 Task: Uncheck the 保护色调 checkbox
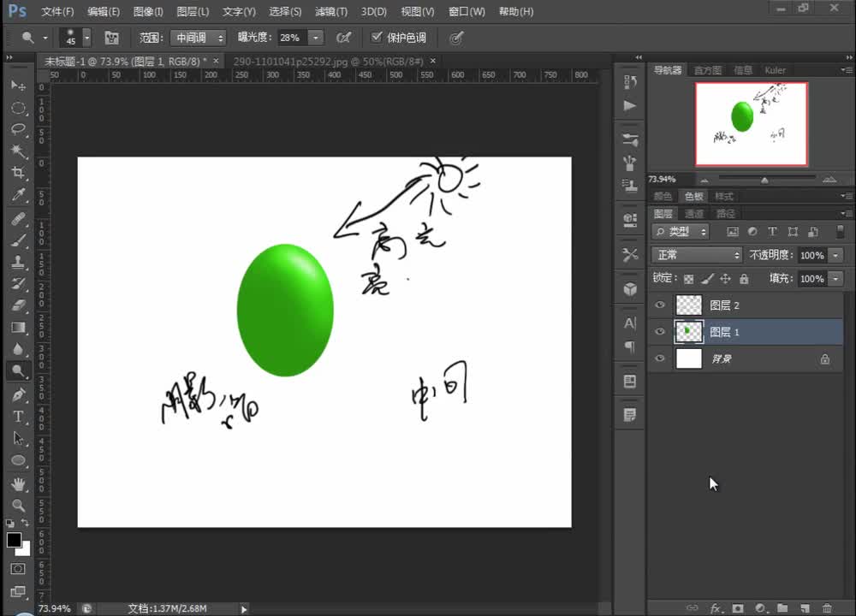pos(377,38)
